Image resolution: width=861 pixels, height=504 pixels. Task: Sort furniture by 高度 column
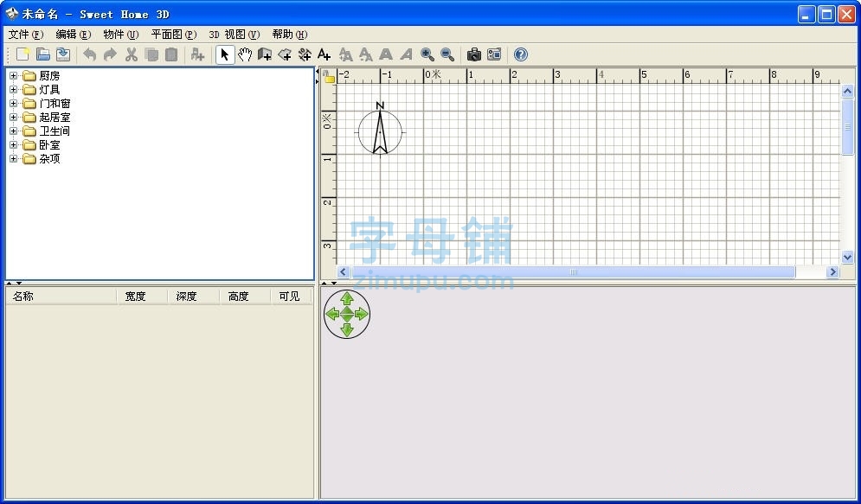click(245, 297)
